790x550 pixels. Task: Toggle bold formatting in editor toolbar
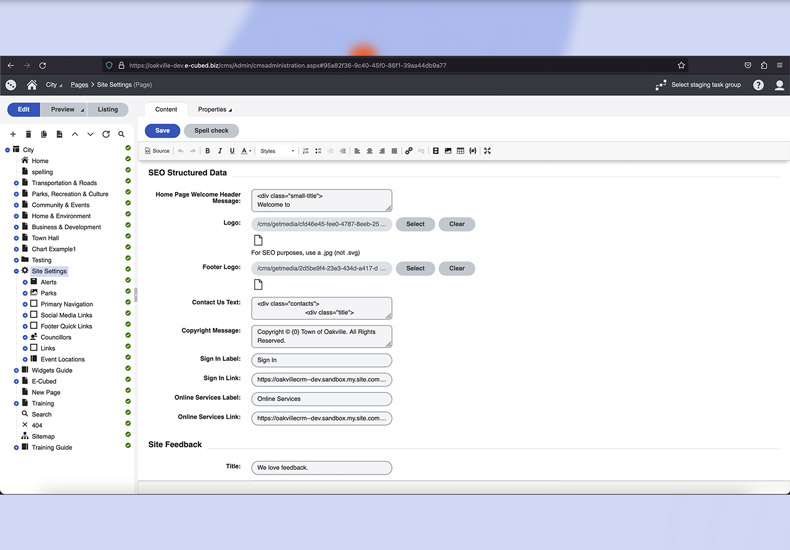208,151
